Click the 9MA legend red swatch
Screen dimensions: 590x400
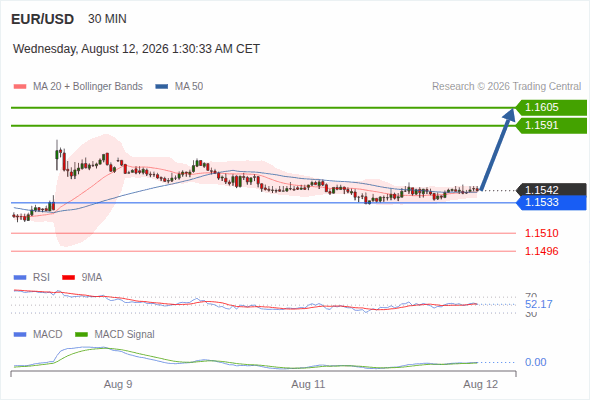click(x=68, y=278)
